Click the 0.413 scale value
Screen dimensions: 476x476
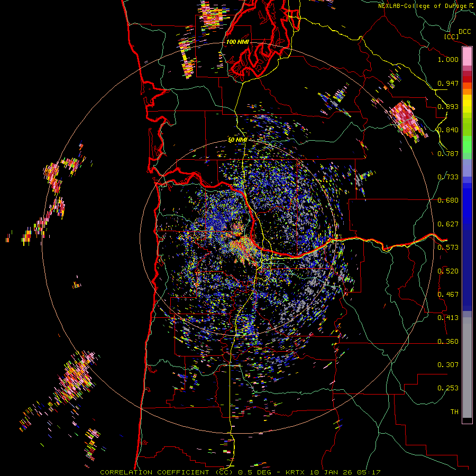coord(448,318)
